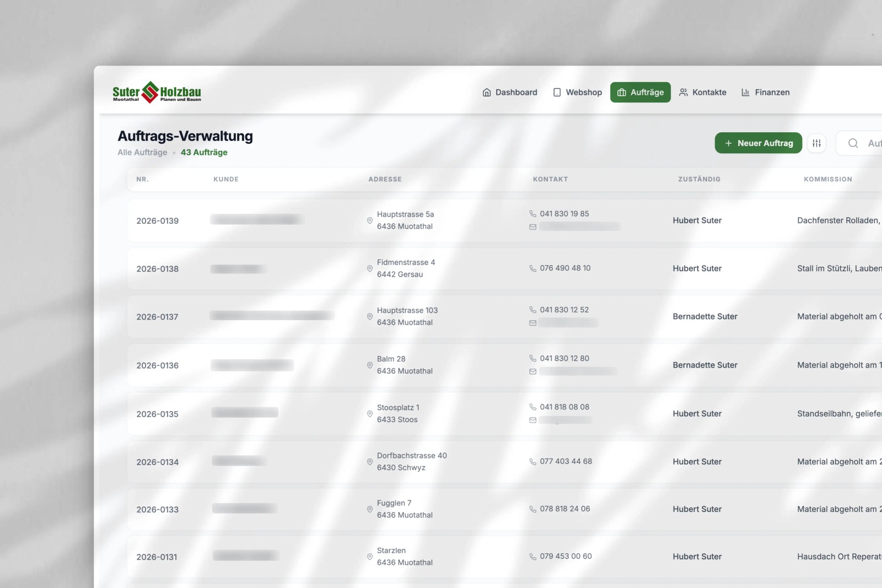Open the filter sliders icon button
882x588 pixels.
817,143
